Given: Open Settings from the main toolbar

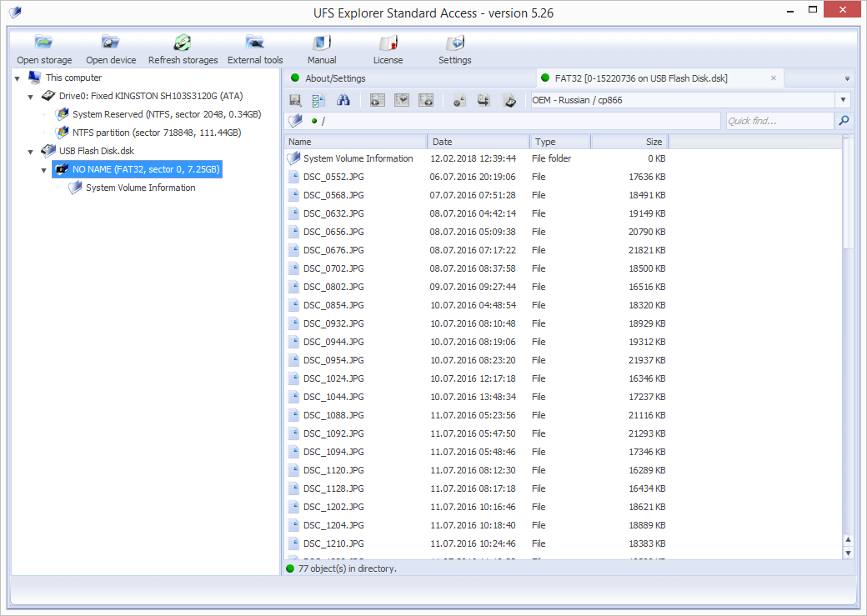Looking at the screenshot, I should 454,43.
